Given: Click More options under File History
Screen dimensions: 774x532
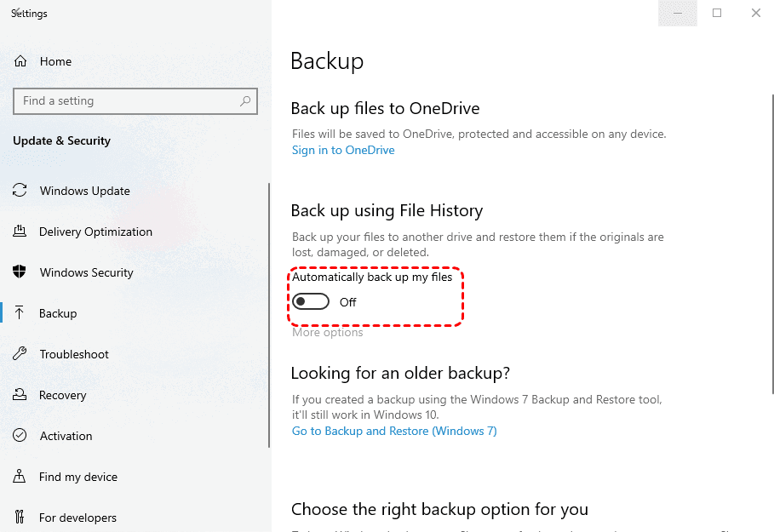Looking at the screenshot, I should click(328, 332).
